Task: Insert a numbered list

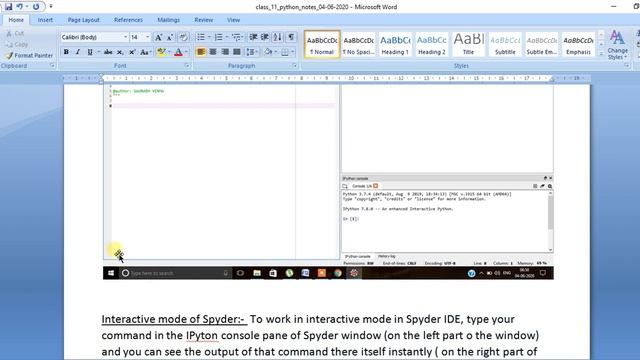Action: pos(218,37)
